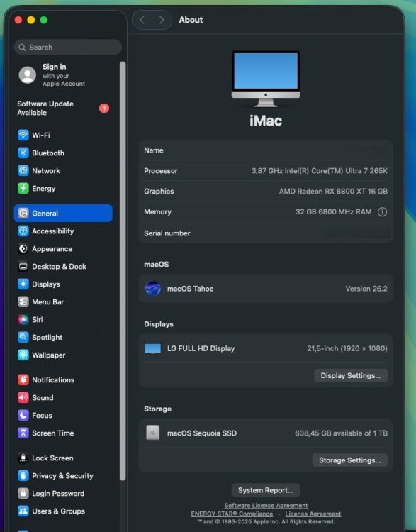The height and width of the screenshot is (532, 416).
Task: Open Software License Agreement link
Action: pyautogui.click(x=266, y=506)
